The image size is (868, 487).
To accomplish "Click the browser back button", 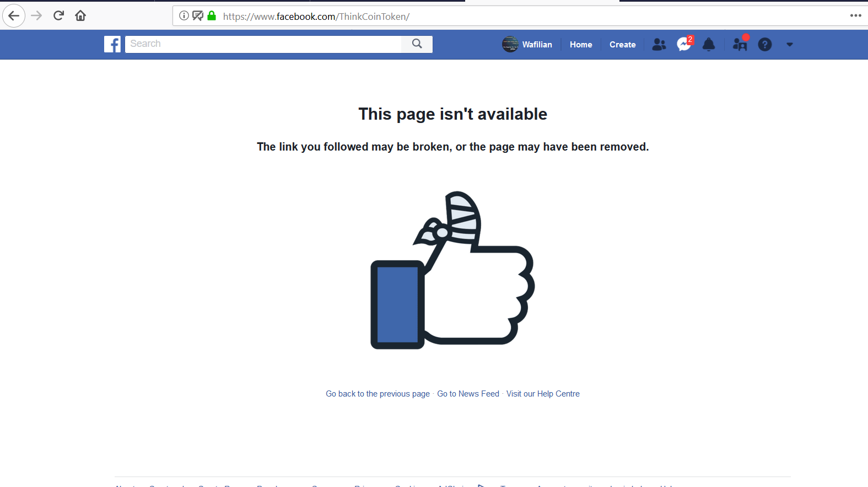I will coord(14,15).
